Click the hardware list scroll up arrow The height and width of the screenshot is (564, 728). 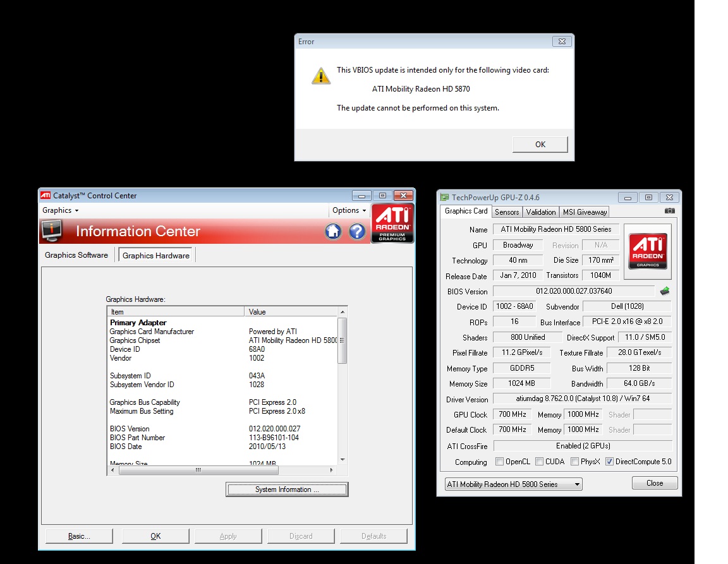click(343, 312)
